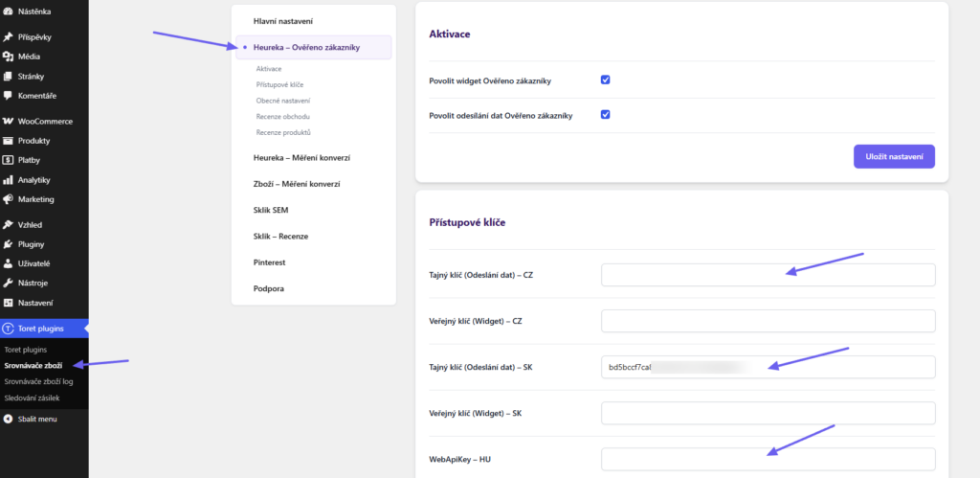Open the Příspěvky label in sidebar
Viewport: 980px width, 478px height.
click(x=35, y=37)
